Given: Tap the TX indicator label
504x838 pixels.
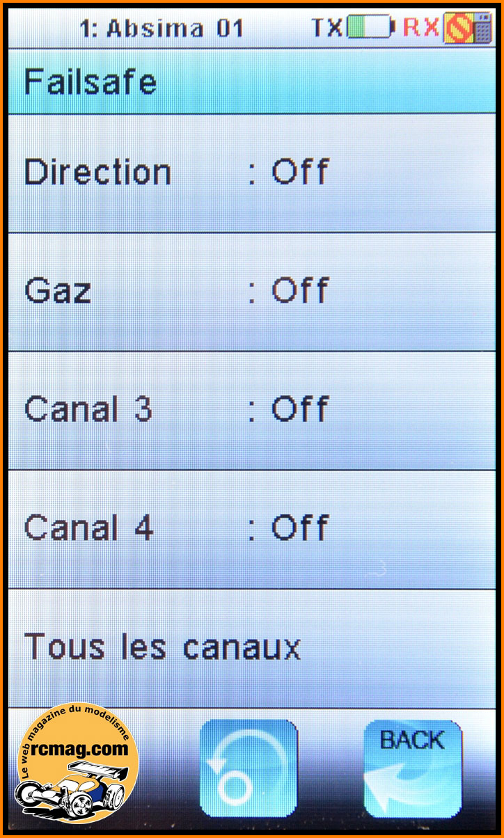Looking at the screenshot, I should tap(327, 28).
